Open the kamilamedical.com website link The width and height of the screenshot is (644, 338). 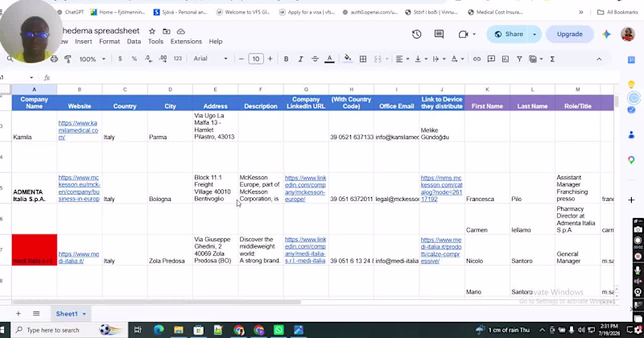coord(78,130)
